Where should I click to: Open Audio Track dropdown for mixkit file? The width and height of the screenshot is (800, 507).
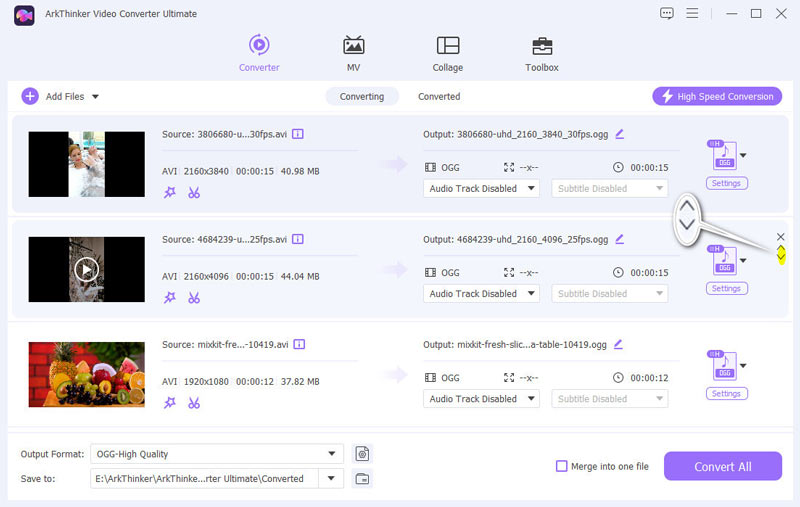point(481,398)
